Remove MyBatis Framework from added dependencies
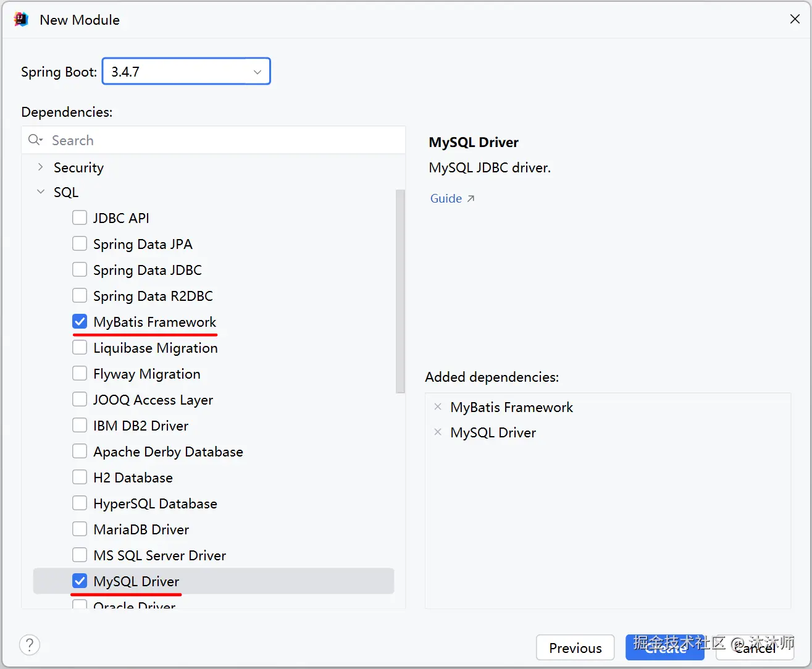Viewport: 812px width, 669px height. coord(438,406)
